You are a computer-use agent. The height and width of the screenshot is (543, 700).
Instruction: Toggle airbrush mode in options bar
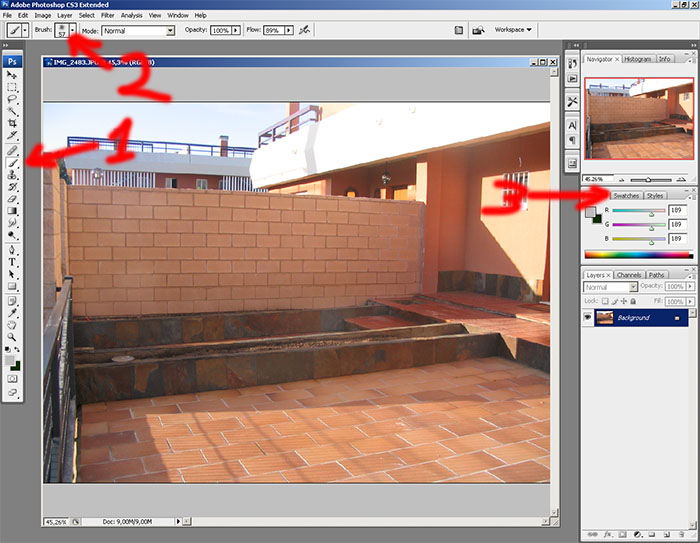304,30
